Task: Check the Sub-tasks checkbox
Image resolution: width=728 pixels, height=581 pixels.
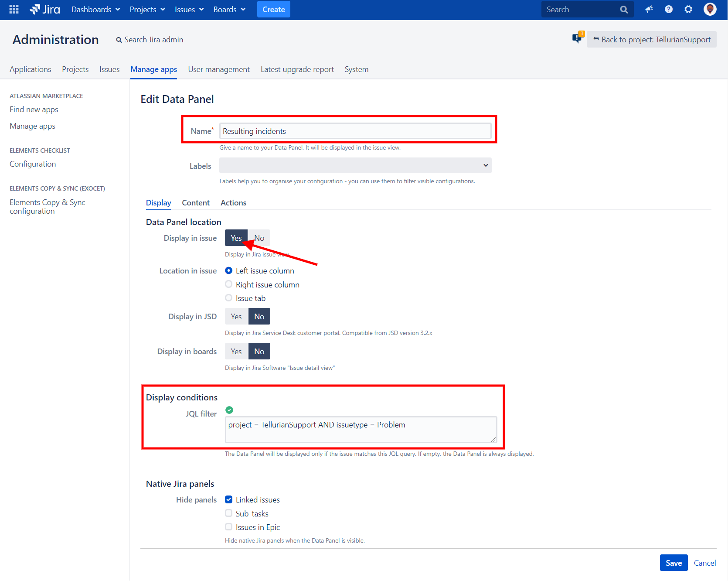Action: click(229, 513)
